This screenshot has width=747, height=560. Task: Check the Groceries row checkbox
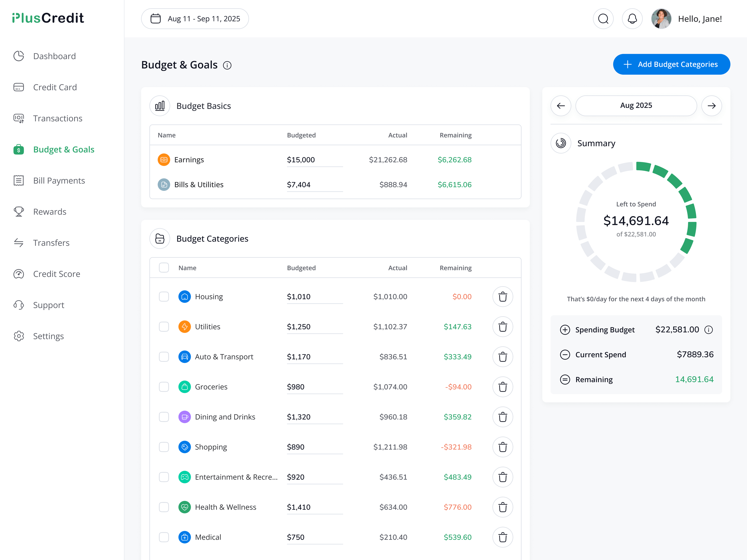coord(164,387)
